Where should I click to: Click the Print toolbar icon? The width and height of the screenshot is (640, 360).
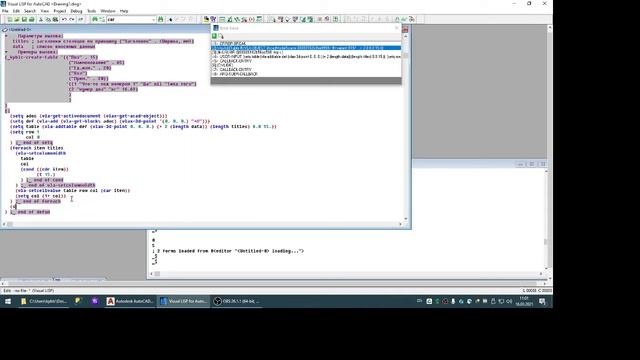point(31,19)
